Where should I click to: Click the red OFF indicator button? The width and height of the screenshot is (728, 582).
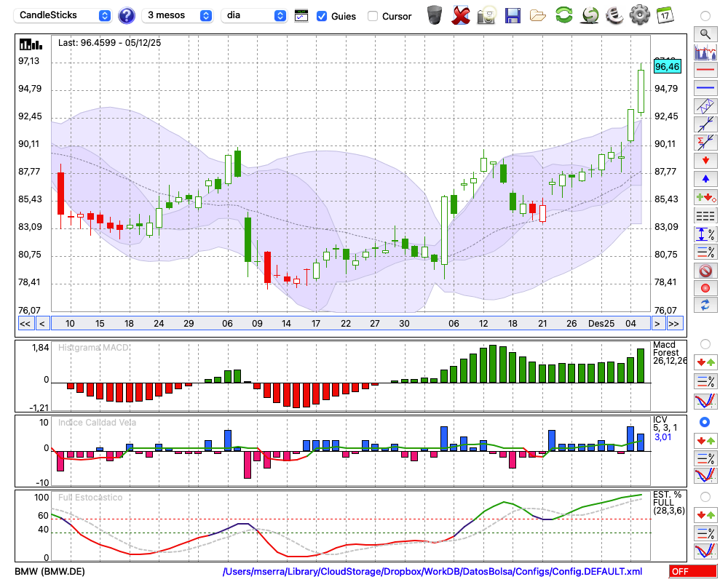coord(689,572)
